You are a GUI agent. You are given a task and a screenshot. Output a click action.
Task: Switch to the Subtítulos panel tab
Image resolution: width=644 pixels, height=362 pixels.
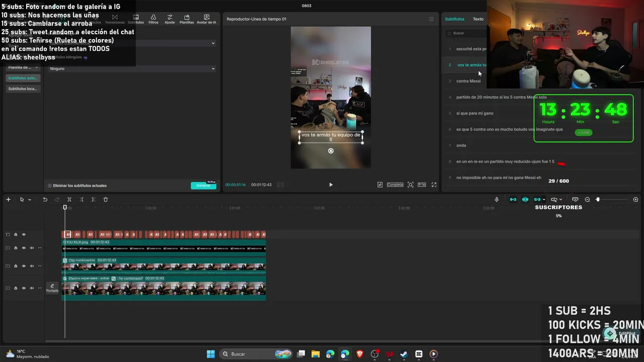(x=454, y=19)
